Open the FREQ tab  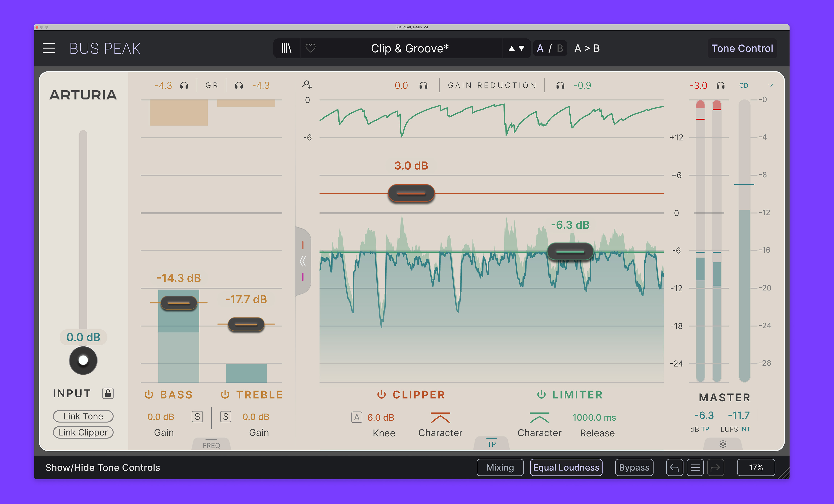(x=211, y=445)
